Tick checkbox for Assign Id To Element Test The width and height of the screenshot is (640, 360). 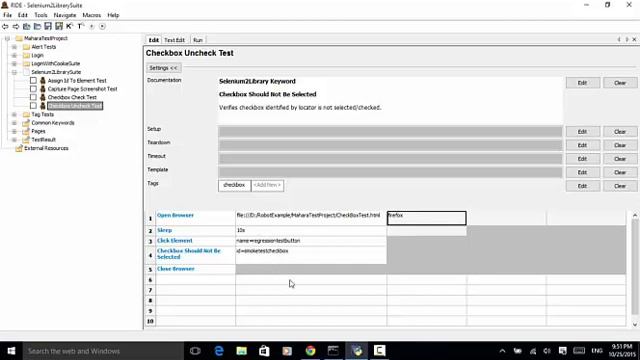click(33, 80)
